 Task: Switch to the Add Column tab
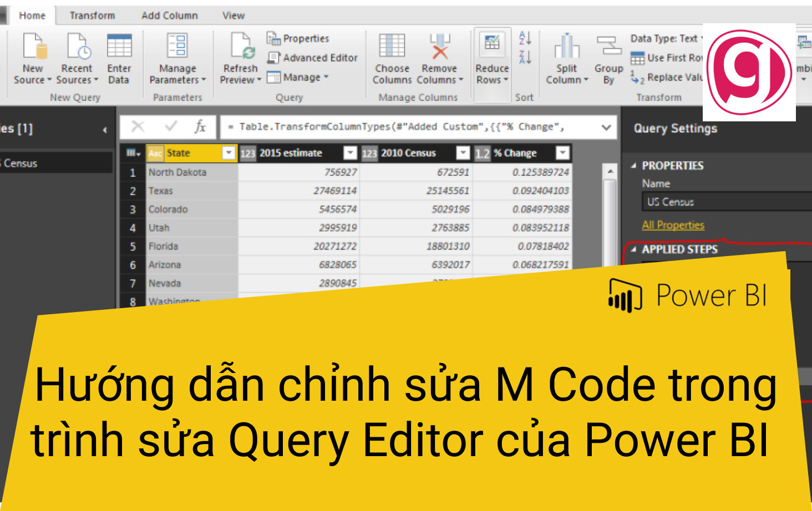click(x=169, y=15)
